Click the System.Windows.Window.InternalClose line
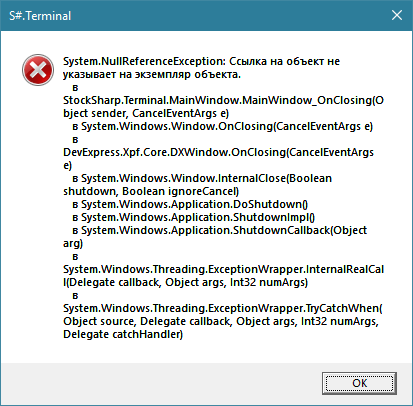The width and height of the screenshot is (413, 406). pyautogui.click(x=202, y=178)
